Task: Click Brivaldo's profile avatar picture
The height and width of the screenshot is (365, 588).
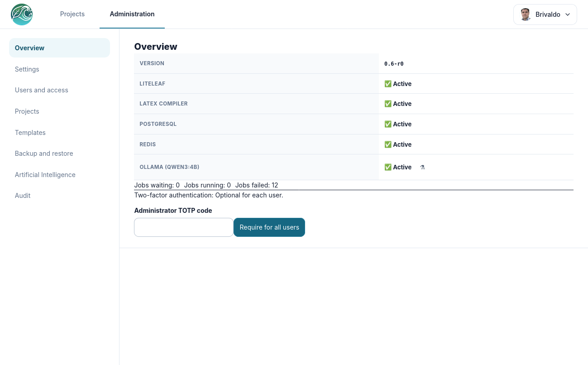Action: point(526,14)
